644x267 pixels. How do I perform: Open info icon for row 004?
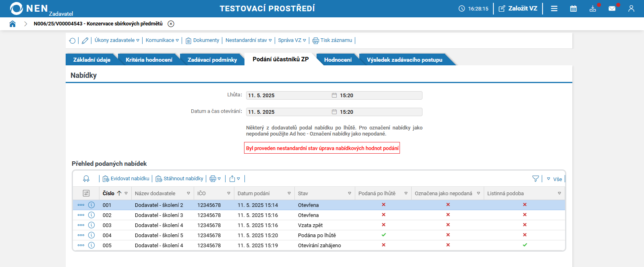[x=91, y=235]
